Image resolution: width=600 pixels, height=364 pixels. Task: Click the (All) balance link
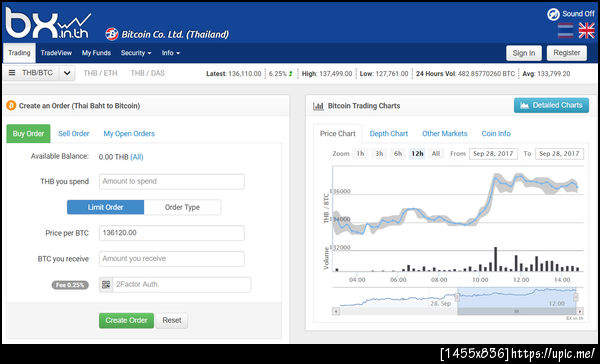pyautogui.click(x=137, y=157)
